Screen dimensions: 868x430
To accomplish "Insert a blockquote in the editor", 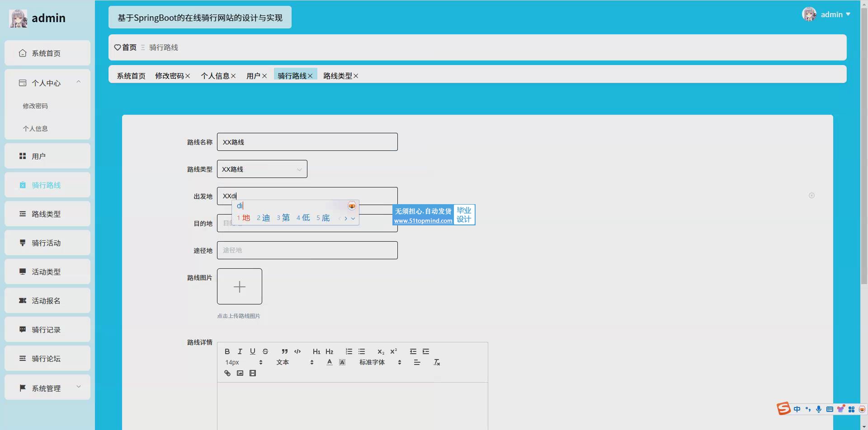I will (284, 351).
